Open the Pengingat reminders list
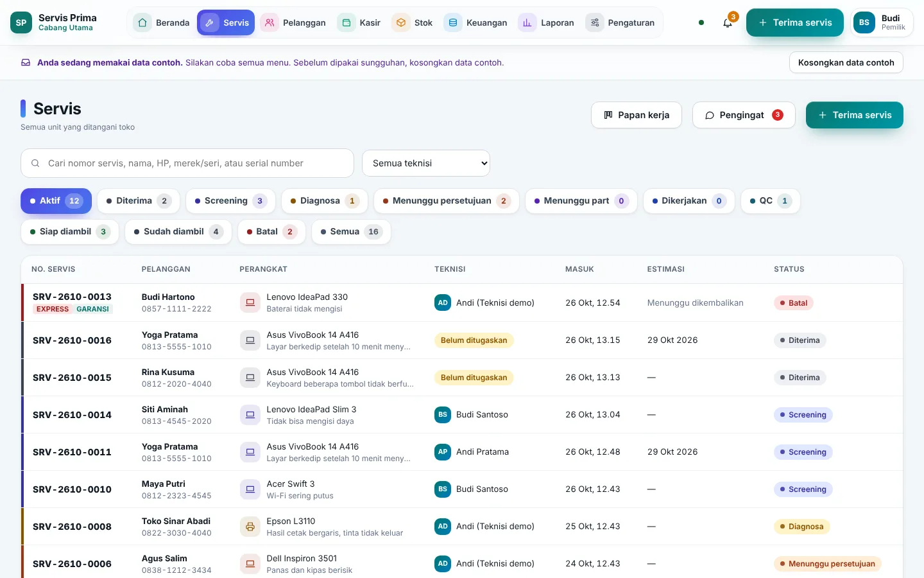Screen dimensions: 924x578 [x=744, y=115]
